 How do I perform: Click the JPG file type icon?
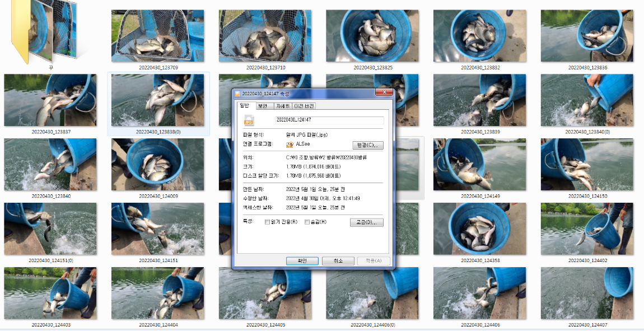pos(248,120)
